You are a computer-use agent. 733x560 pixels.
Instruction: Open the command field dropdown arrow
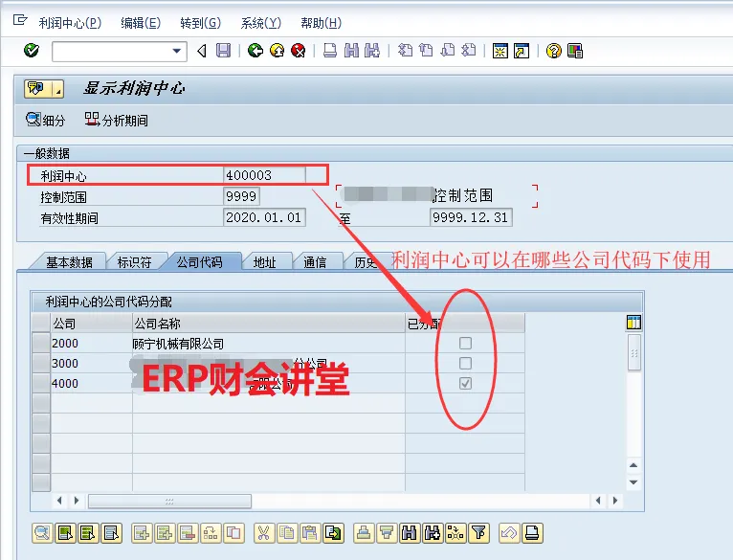point(177,51)
